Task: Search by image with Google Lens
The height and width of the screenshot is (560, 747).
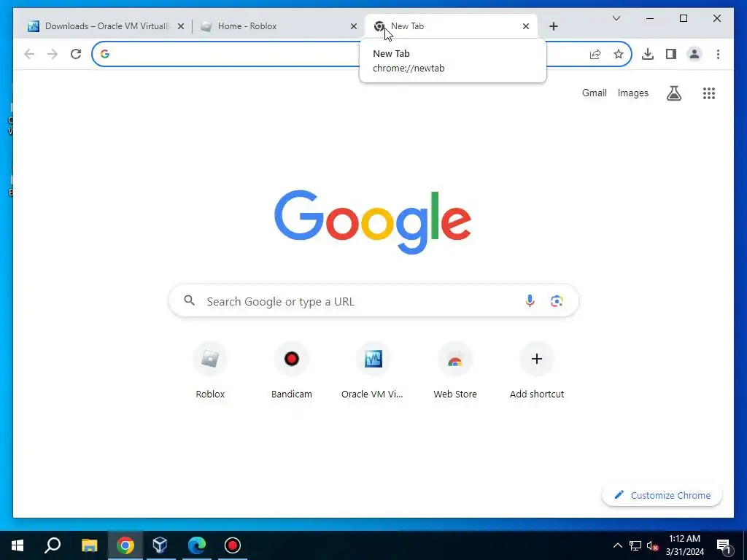Action: pos(557,301)
